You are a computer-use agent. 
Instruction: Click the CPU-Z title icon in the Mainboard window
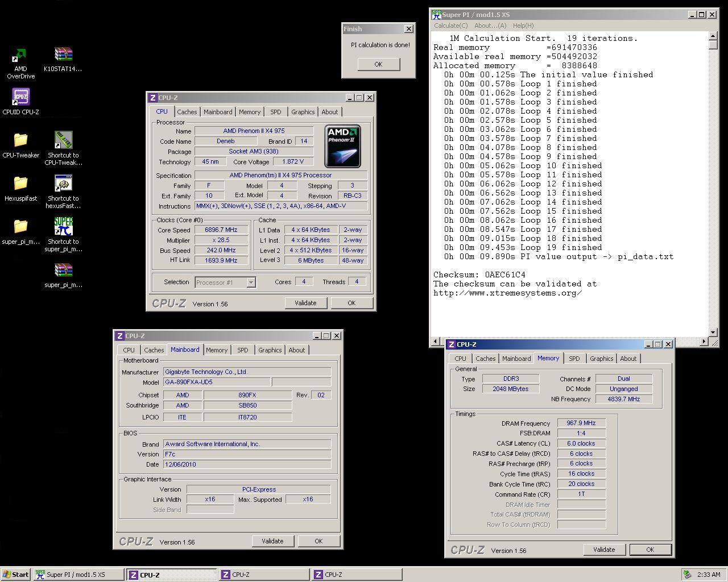120,336
